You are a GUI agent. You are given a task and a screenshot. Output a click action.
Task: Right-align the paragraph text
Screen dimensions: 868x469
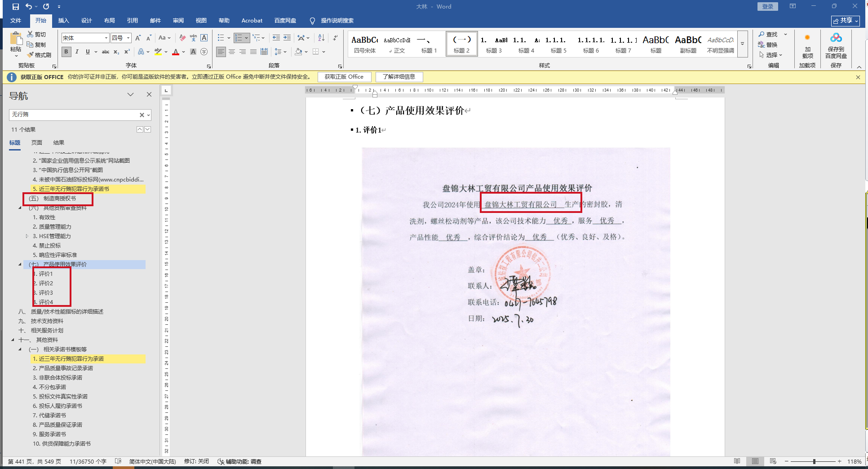click(243, 52)
